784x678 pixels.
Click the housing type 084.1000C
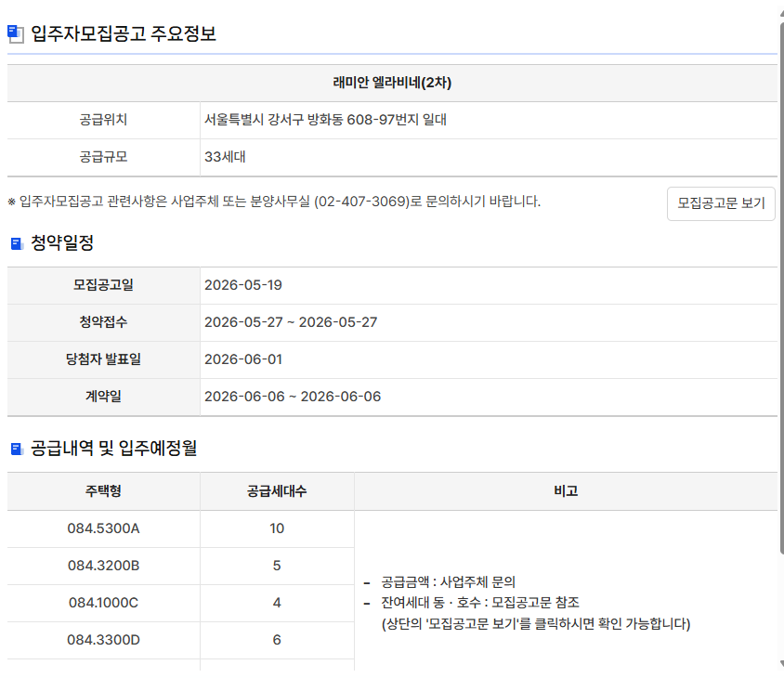tap(103, 603)
